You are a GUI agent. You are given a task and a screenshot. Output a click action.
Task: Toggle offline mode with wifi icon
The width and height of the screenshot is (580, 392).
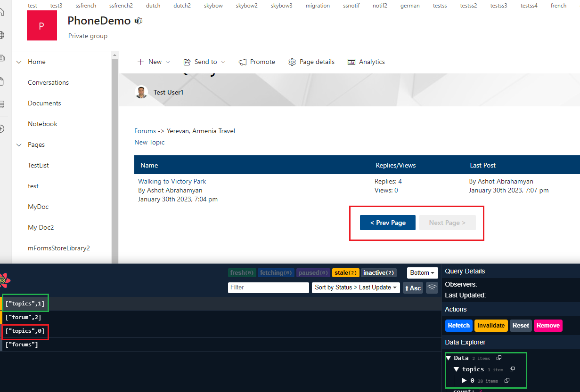coord(432,288)
